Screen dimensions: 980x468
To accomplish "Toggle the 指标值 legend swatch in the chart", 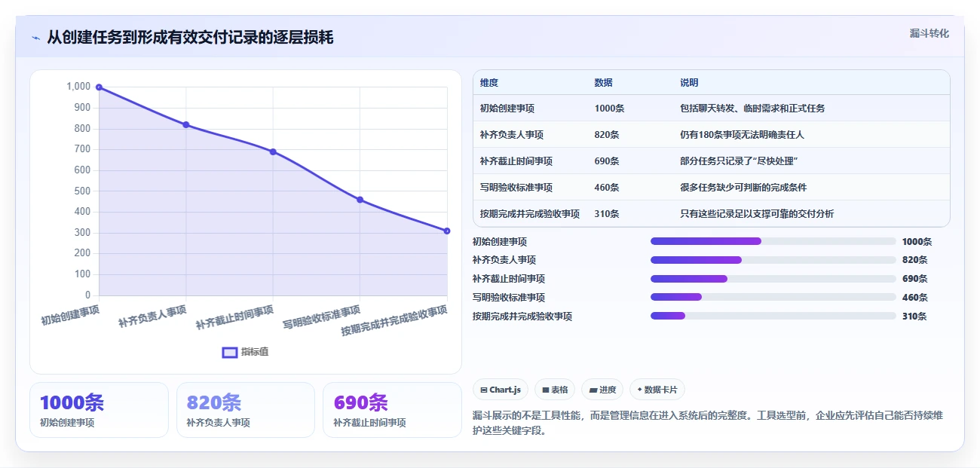I will pyautogui.click(x=229, y=352).
